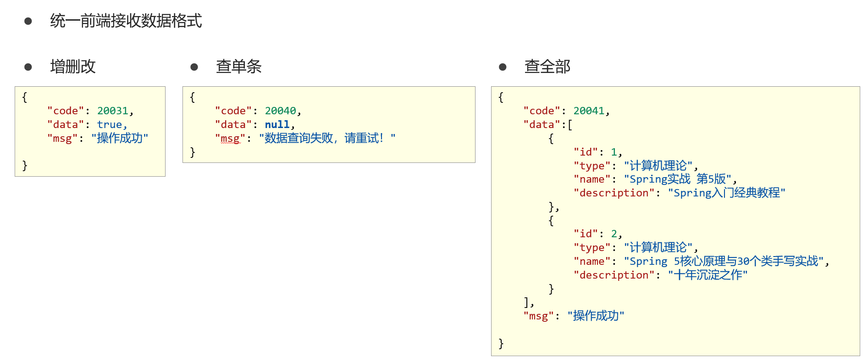Click the message 数据查询失败，请重试！
This screenshot has height=363, width=868.
pyautogui.click(x=327, y=138)
